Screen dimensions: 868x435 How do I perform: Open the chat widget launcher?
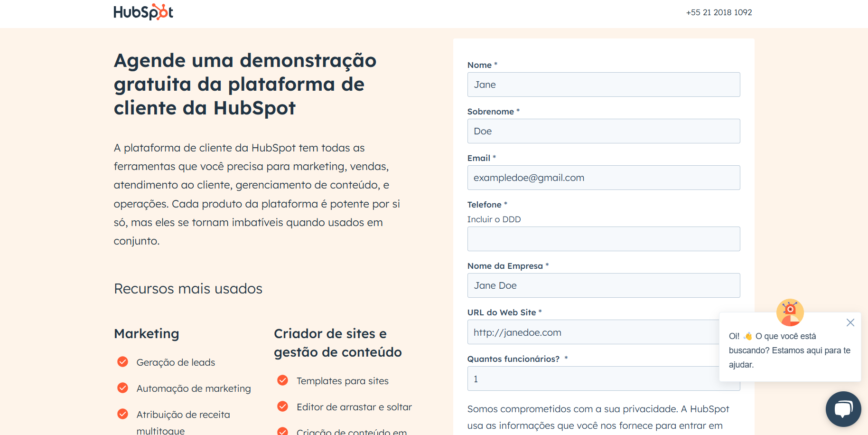pyautogui.click(x=843, y=409)
